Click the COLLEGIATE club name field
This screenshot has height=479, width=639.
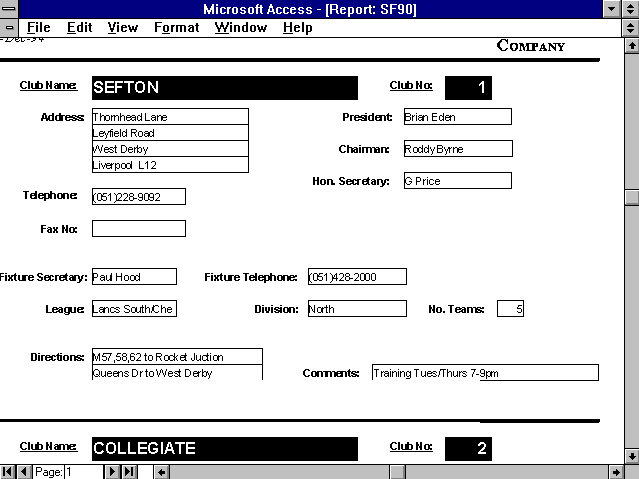(x=225, y=449)
